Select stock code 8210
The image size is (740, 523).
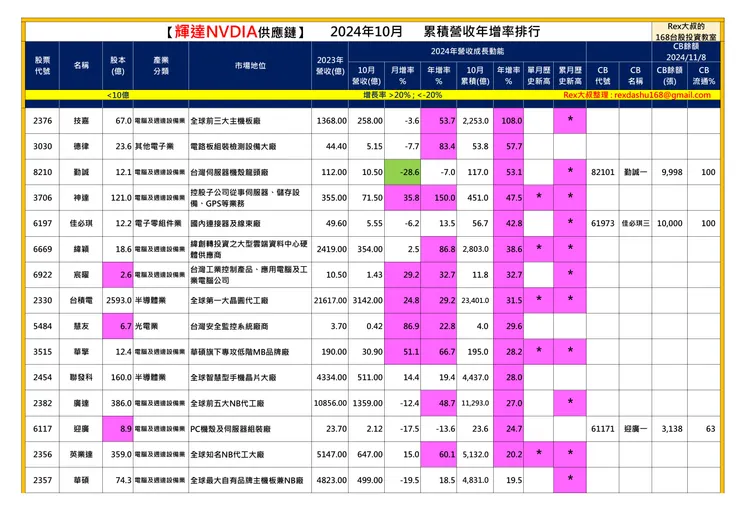42,172
